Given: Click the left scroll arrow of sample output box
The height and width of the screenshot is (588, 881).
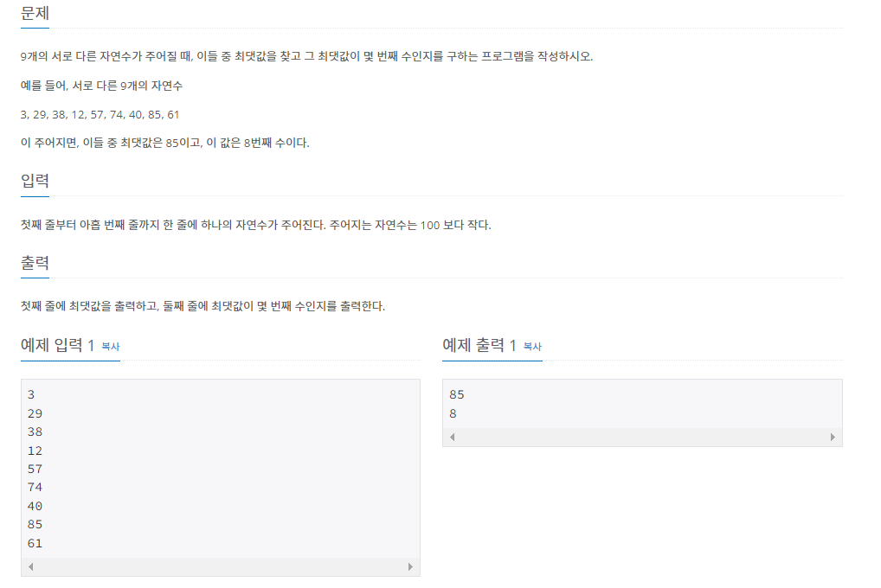Looking at the screenshot, I should [x=452, y=438].
